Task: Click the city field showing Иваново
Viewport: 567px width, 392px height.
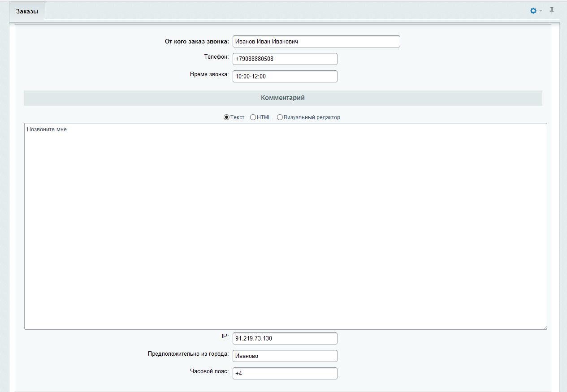Action: (x=285, y=356)
